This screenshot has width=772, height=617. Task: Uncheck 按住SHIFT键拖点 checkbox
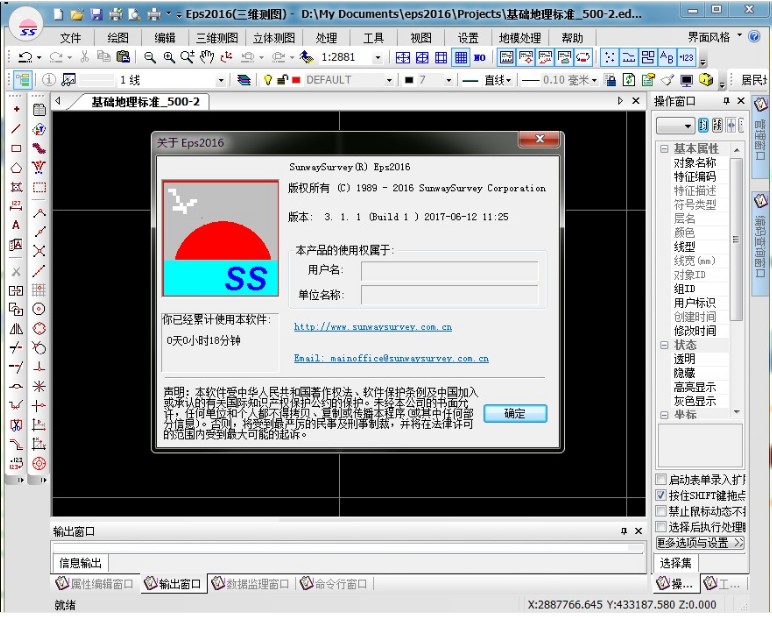pyautogui.click(x=661, y=496)
